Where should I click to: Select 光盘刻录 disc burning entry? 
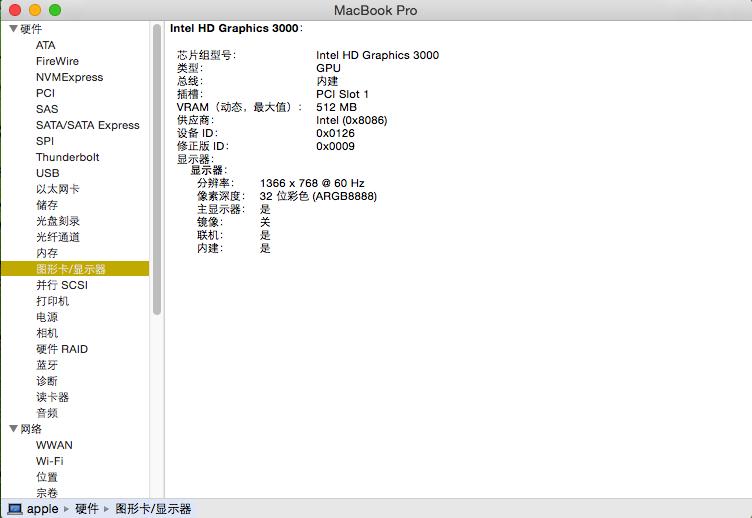click(x=58, y=221)
